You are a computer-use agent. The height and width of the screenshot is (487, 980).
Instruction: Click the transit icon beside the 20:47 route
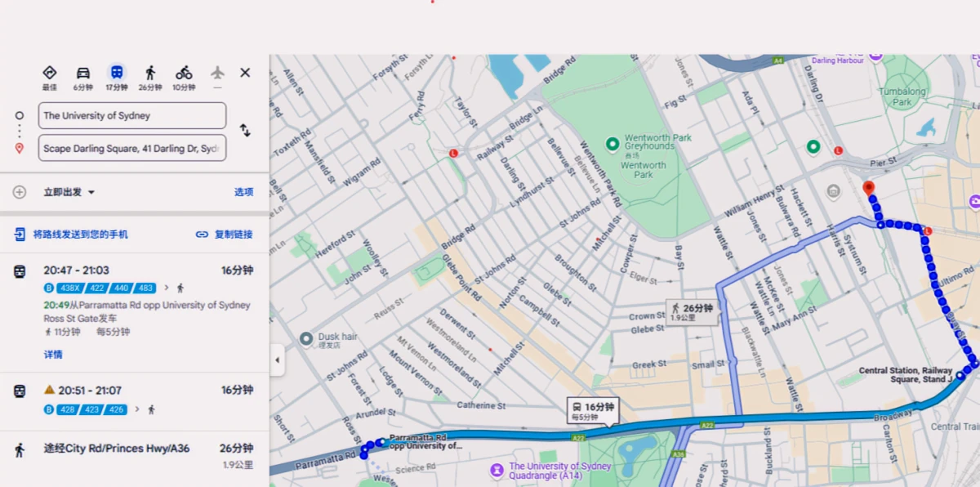20,271
